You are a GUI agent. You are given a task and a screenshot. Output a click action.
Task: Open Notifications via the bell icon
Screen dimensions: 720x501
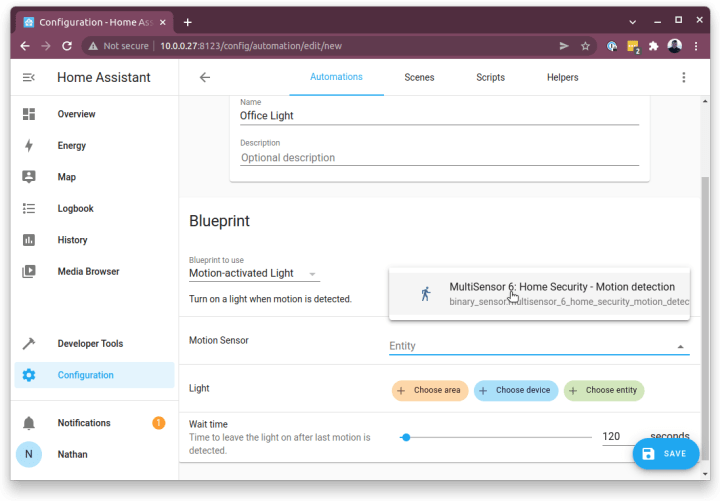28,423
